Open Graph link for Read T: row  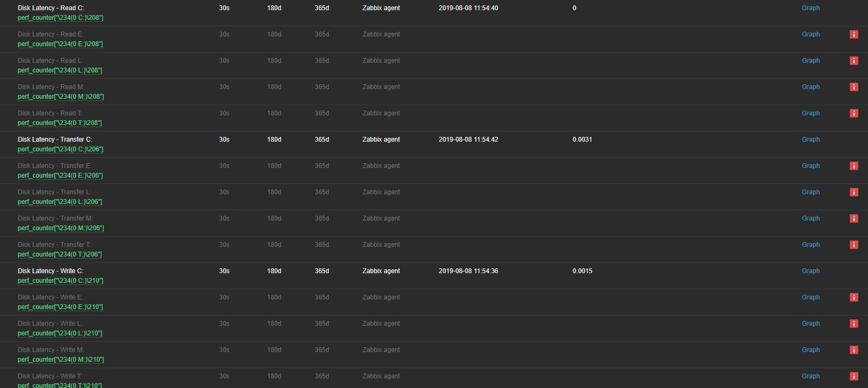pos(811,113)
